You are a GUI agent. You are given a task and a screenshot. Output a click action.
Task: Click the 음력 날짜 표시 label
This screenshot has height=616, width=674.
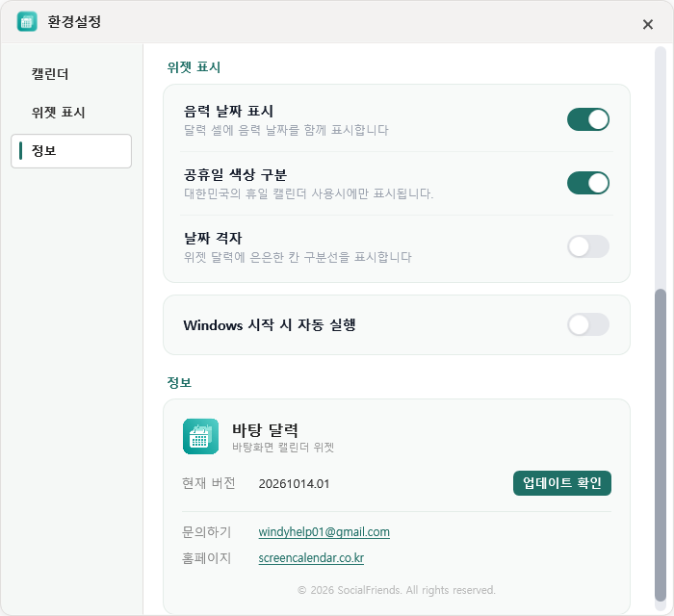tap(228, 112)
